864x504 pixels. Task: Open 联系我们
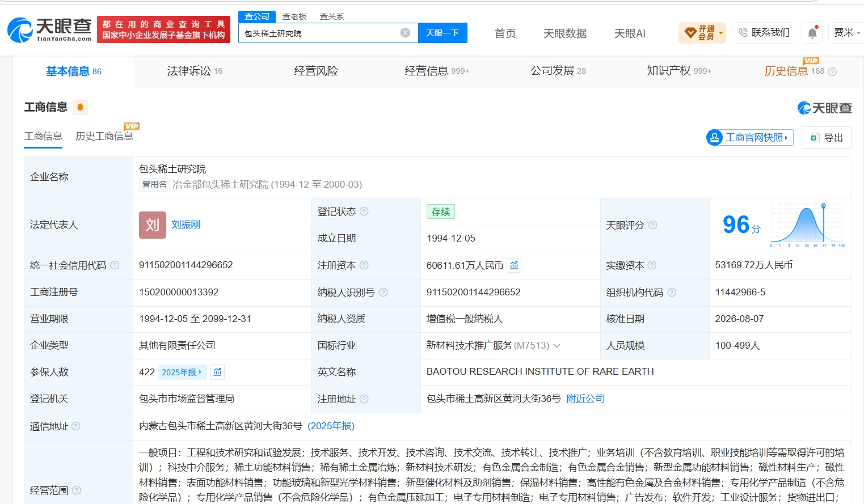tap(764, 33)
